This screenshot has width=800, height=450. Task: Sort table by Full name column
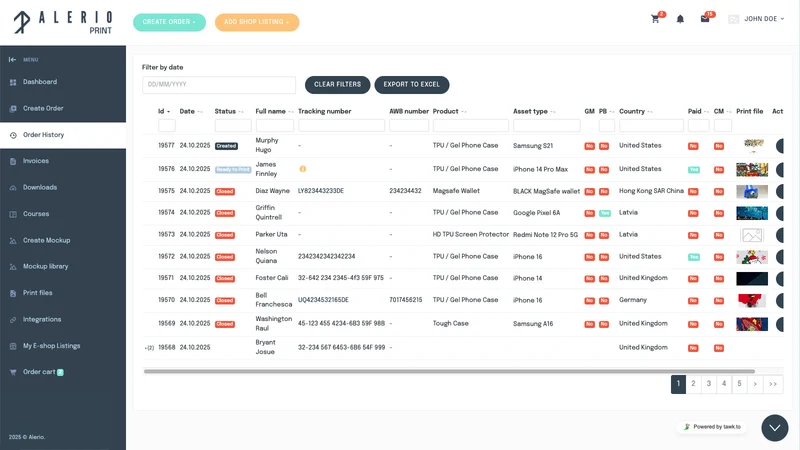[x=274, y=111]
